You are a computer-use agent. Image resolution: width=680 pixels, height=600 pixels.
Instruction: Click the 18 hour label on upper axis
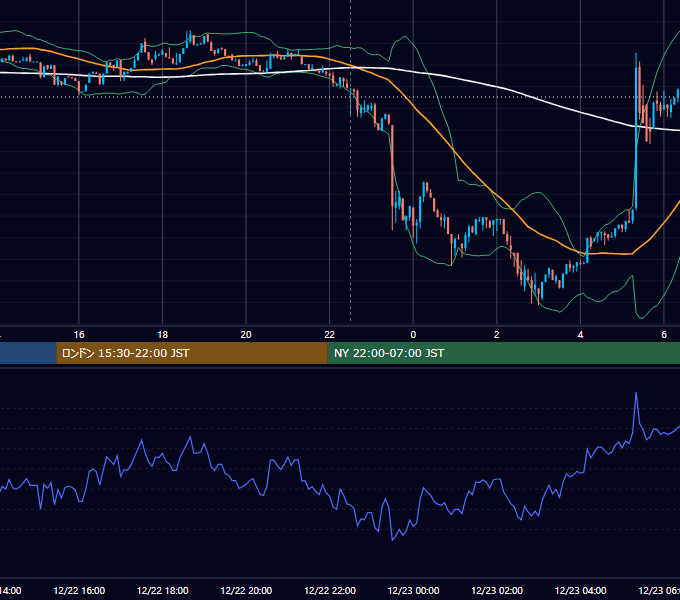coord(163,335)
